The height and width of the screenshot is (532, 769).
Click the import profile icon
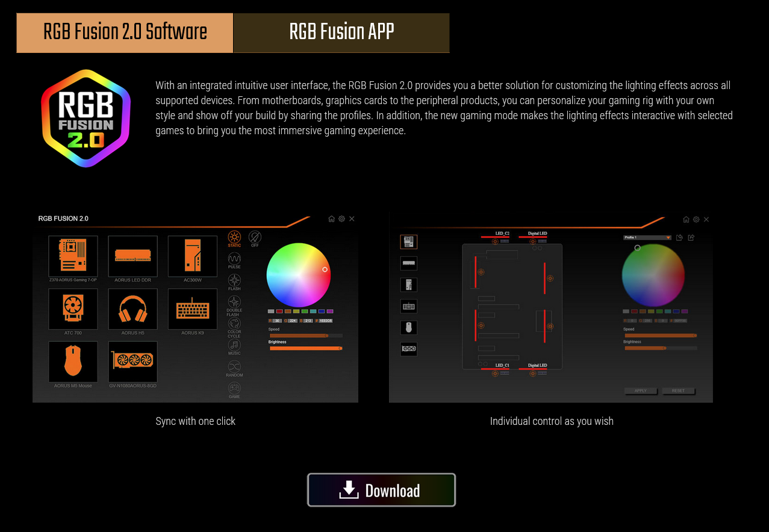pyautogui.click(x=679, y=238)
